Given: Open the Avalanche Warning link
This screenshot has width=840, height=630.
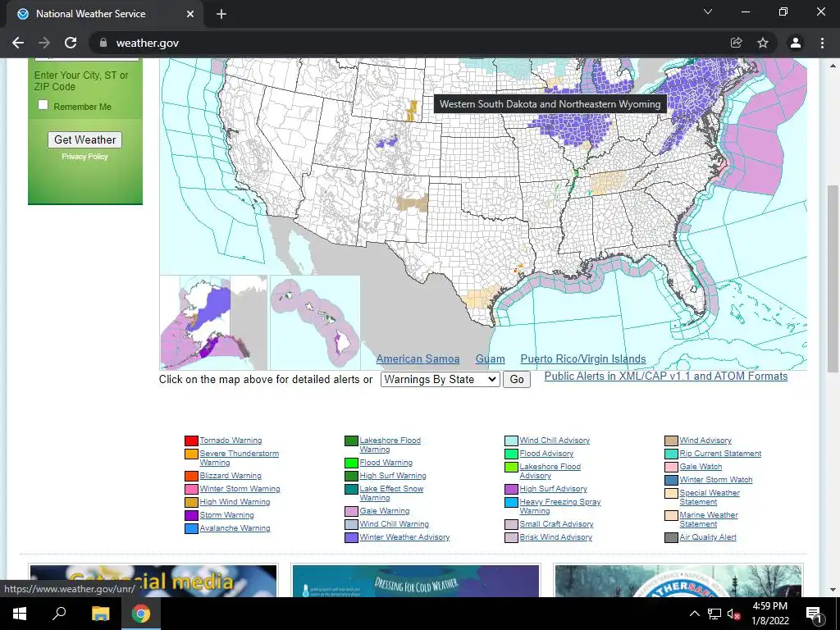Looking at the screenshot, I should coord(235,528).
